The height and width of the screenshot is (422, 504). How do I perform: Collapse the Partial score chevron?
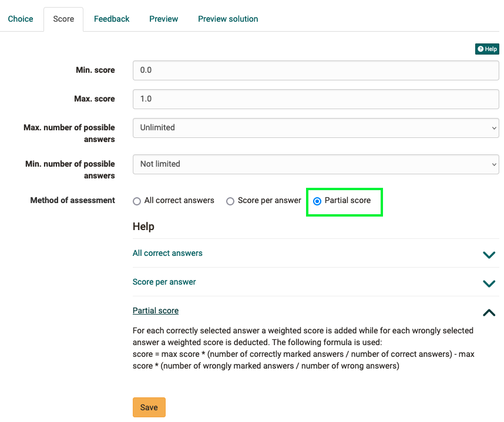(488, 312)
